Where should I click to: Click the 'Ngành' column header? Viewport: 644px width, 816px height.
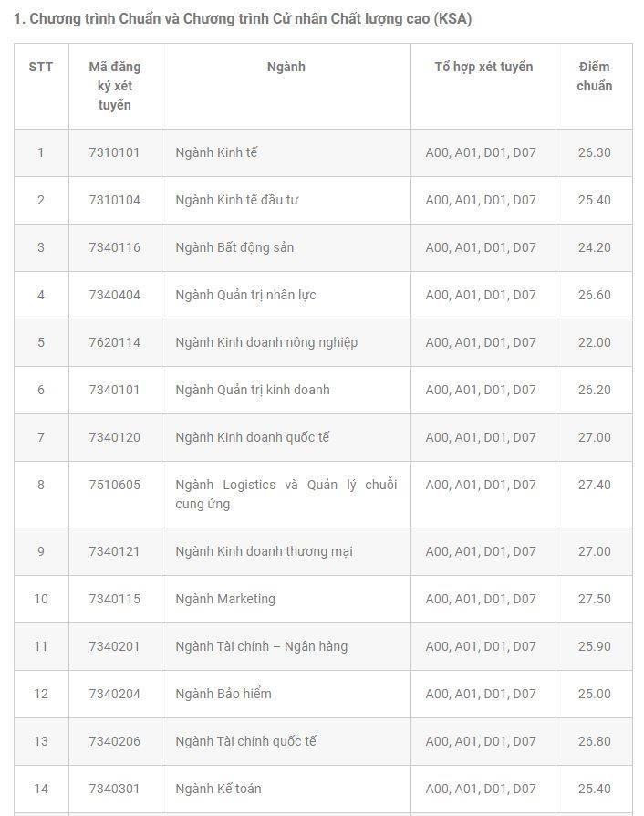coord(286,67)
